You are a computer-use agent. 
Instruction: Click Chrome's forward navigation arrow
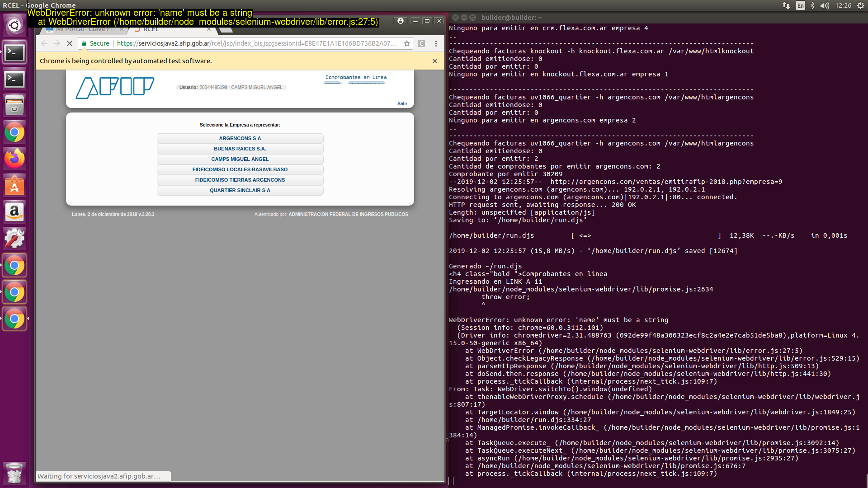click(x=57, y=43)
